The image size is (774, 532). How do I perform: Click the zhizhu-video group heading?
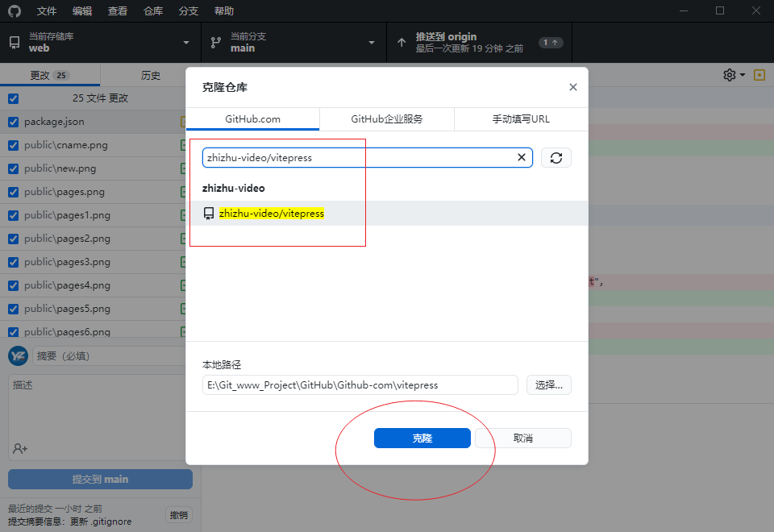pyautogui.click(x=234, y=188)
